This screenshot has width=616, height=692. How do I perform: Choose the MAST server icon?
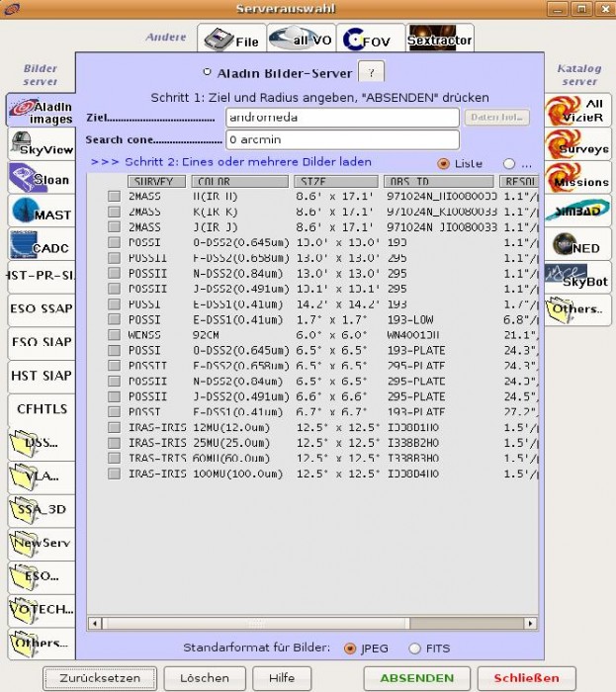(x=40, y=212)
